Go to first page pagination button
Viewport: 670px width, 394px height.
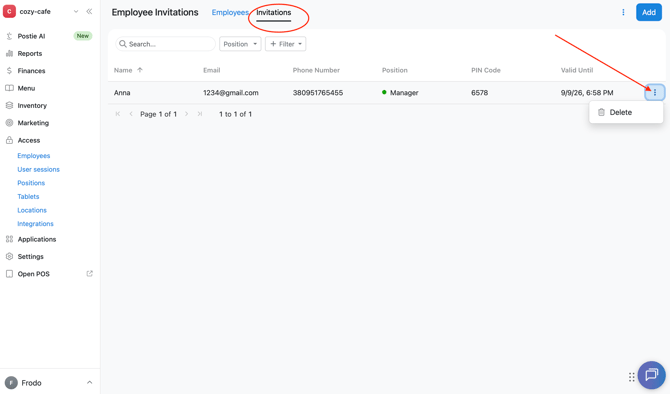click(118, 114)
